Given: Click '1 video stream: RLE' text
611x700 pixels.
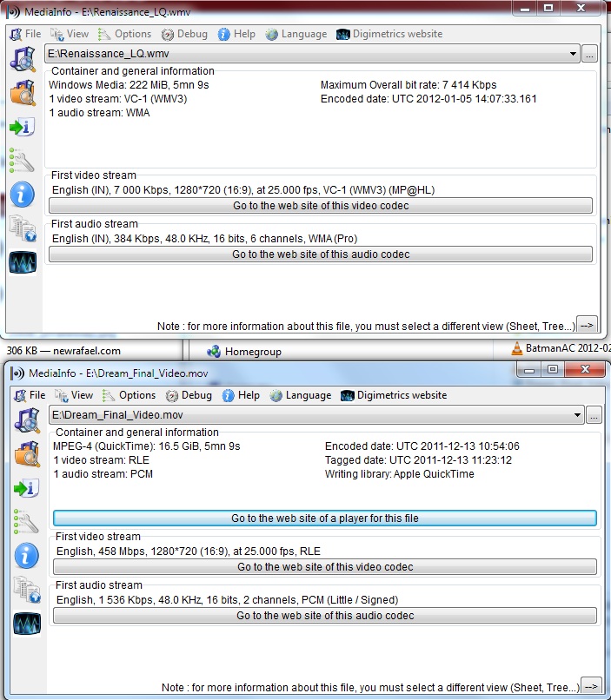Looking at the screenshot, I should 102,459.
